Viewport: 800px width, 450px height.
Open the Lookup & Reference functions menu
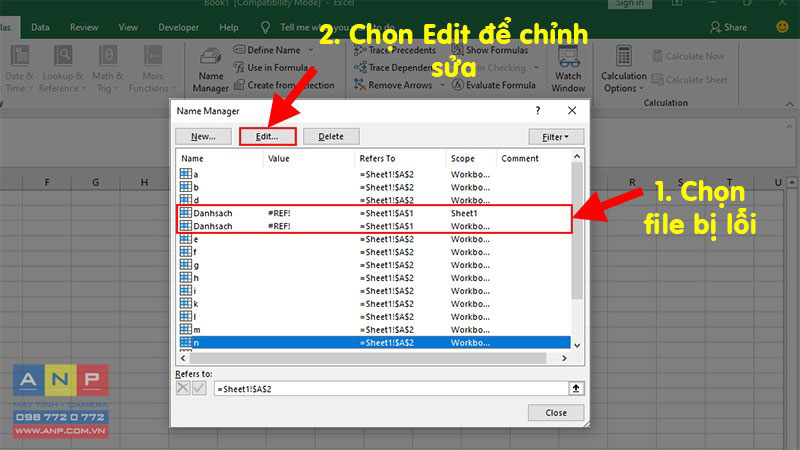click(x=62, y=69)
